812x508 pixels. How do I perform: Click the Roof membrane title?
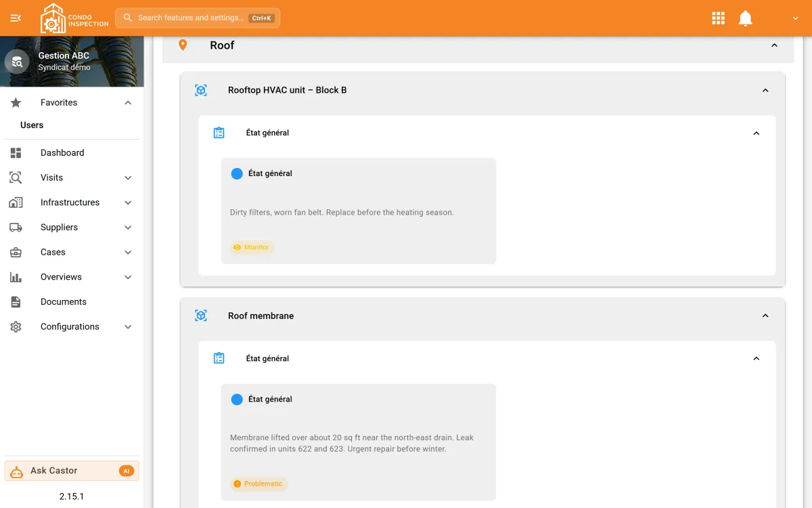point(261,316)
